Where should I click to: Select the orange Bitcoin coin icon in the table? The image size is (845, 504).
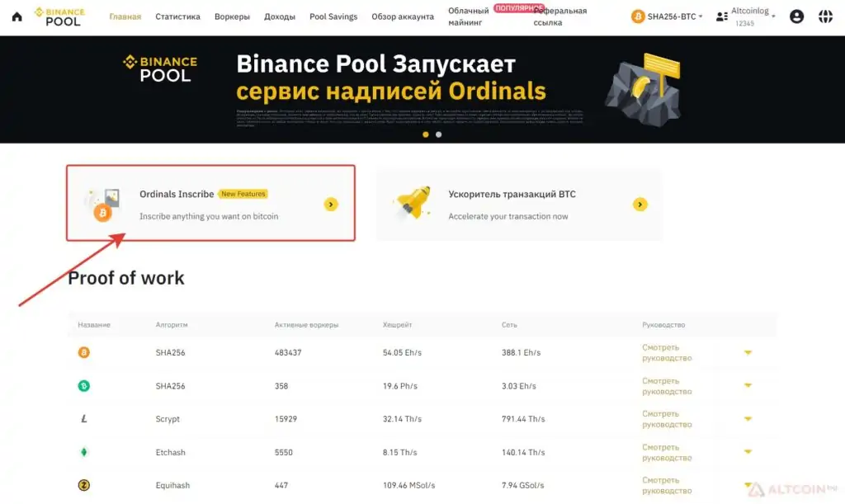coord(84,353)
